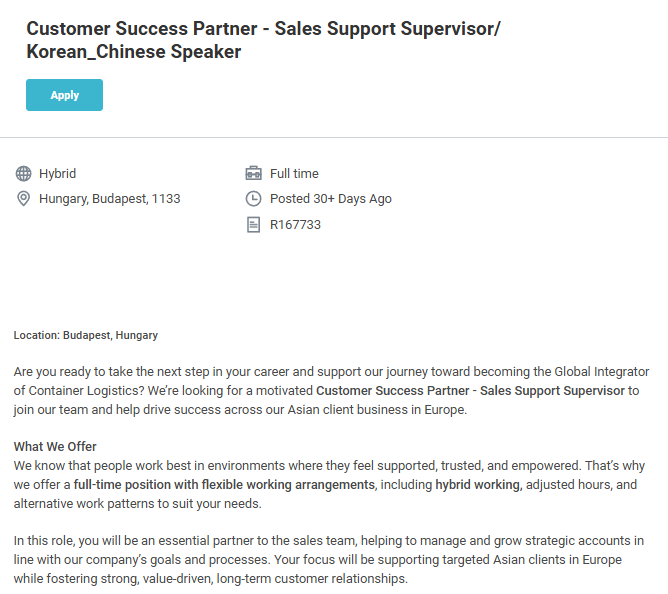The image size is (668, 594).
Task: Click the job title heading
Action: pyautogui.click(x=263, y=39)
